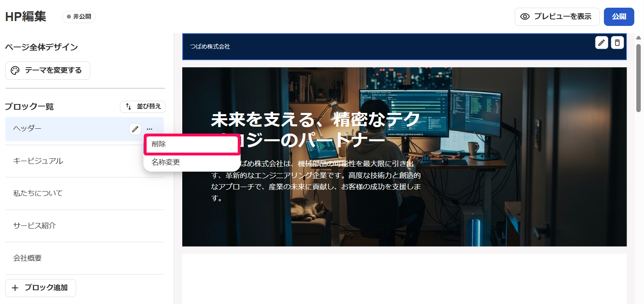
Task: Select 削除 in the context menu
Action: click(x=192, y=144)
